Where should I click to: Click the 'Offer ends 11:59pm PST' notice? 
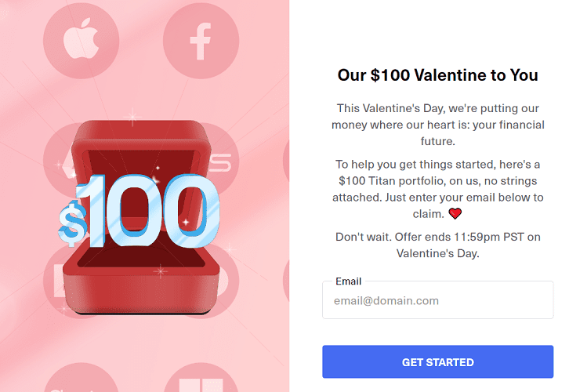(437, 245)
